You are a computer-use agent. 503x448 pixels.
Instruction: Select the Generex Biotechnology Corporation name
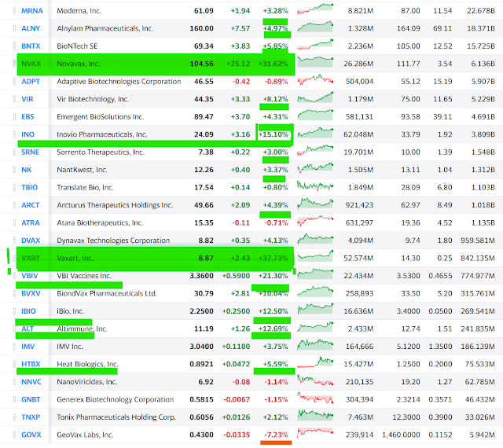(x=116, y=399)
